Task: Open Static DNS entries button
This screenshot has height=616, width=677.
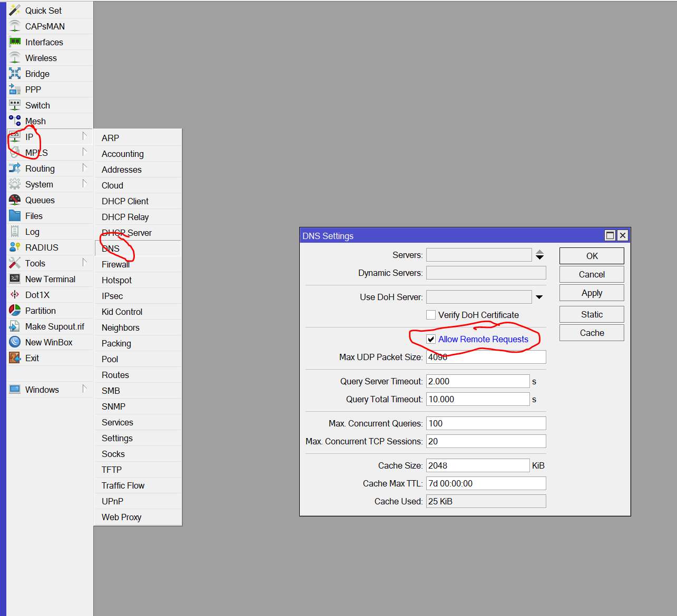Action: (x=592, y=314)
